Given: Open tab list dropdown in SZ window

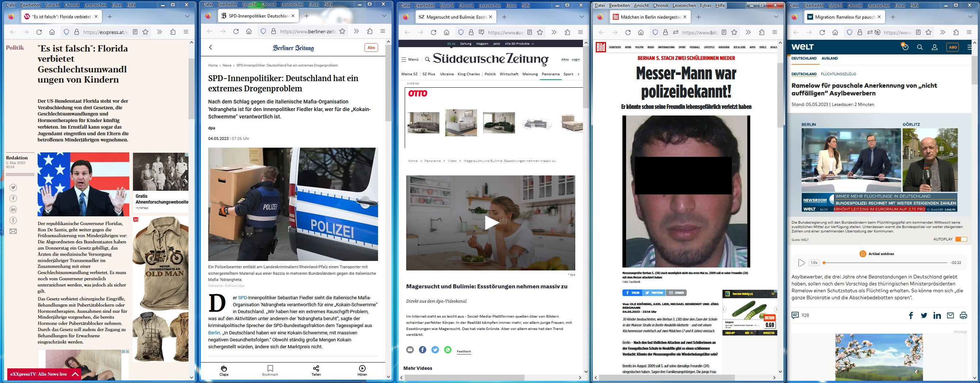Looking at the screenshot, I should (582, 17).
